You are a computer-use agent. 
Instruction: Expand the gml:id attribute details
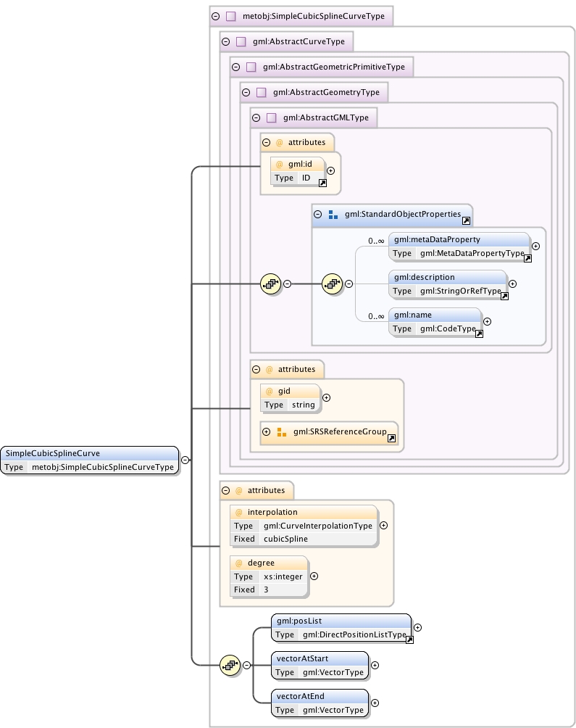(x=330, y=171)
